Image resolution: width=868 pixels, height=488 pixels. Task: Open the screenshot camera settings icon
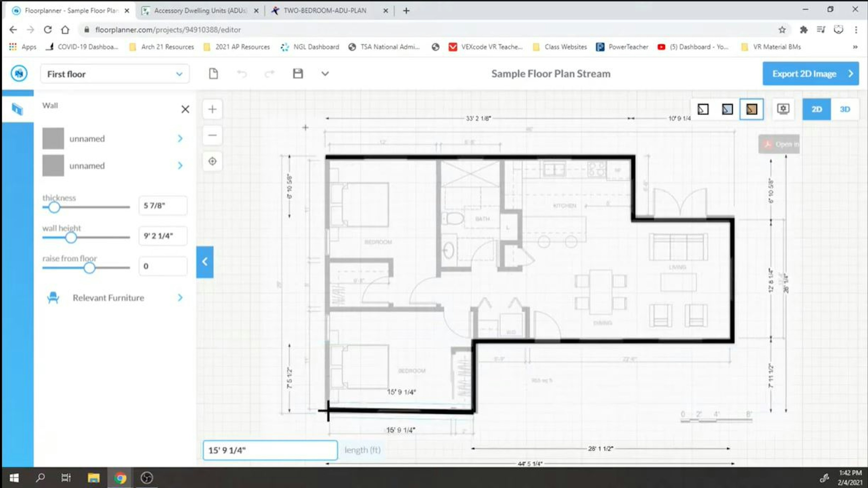tap(783, 109)
